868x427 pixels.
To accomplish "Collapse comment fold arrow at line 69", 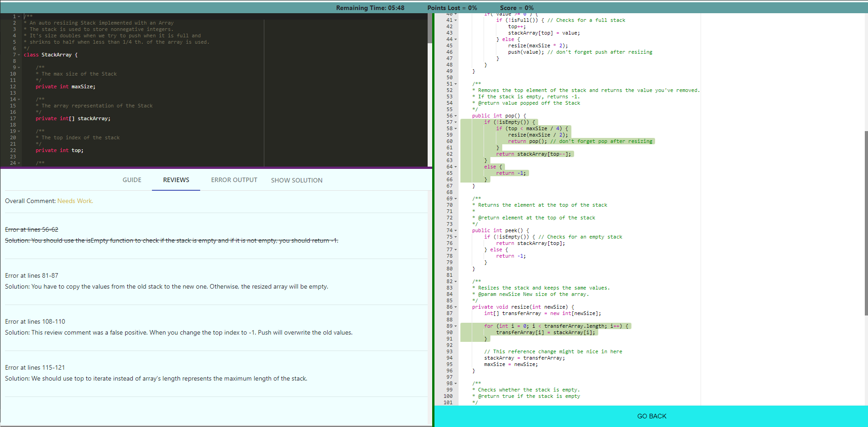I will [x=455, y=198].
